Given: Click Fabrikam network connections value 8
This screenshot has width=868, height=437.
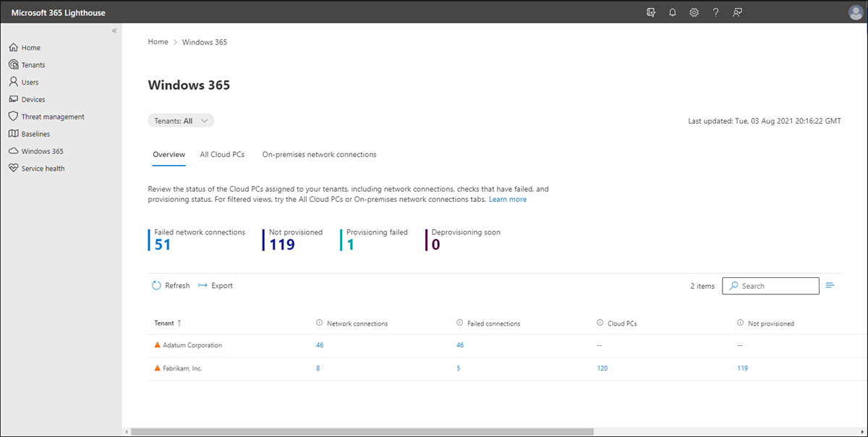Looking at the screenshot, I should pyautogui.click(x=318, y=368).
